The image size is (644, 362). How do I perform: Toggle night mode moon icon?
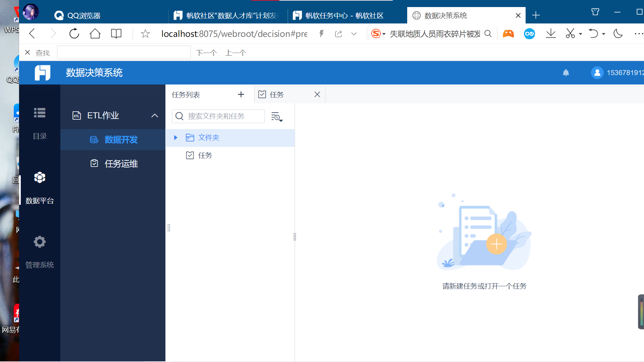pos(618,34)
